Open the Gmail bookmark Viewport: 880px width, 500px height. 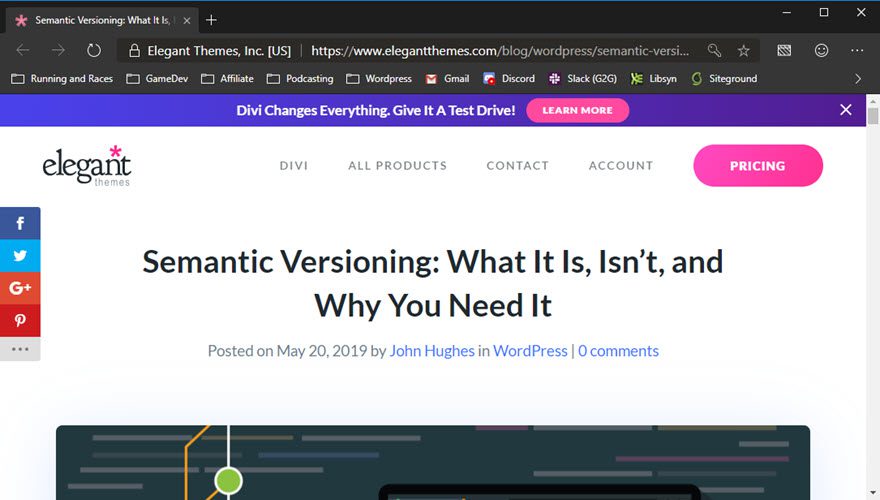click(x=447, y=79)
